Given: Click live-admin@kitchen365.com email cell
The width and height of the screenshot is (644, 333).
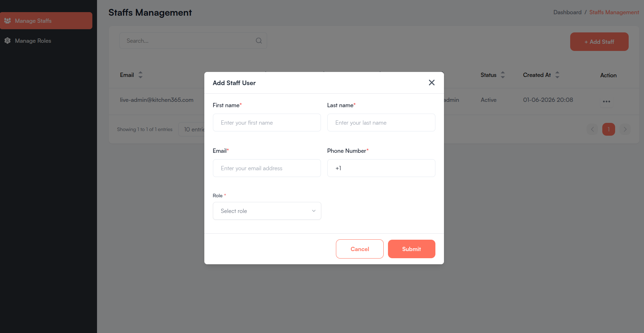Looking at the screenshot, I should (x=157, y=100).
